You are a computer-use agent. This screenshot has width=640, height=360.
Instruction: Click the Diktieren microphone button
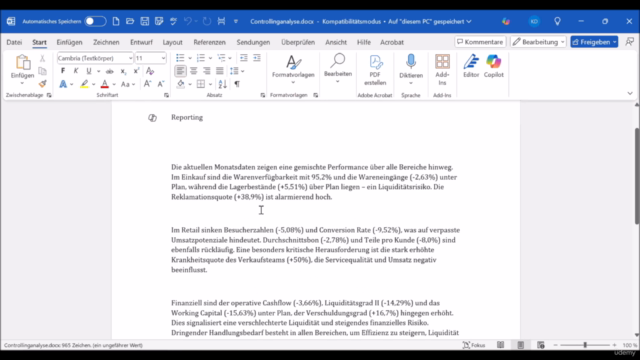point(411,69)
